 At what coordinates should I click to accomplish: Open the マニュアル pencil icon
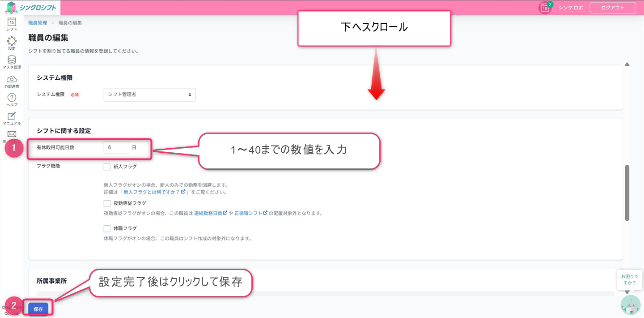coord(12,117)
